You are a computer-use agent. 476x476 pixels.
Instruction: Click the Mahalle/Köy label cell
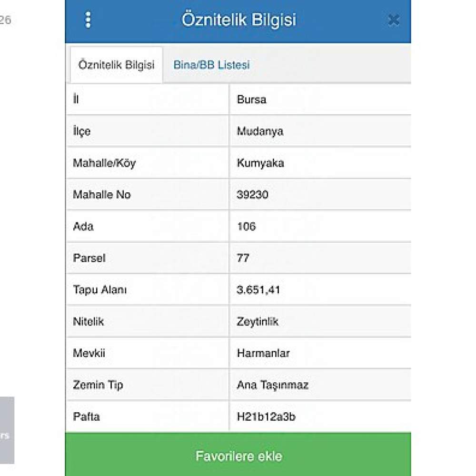pos(104,163)
